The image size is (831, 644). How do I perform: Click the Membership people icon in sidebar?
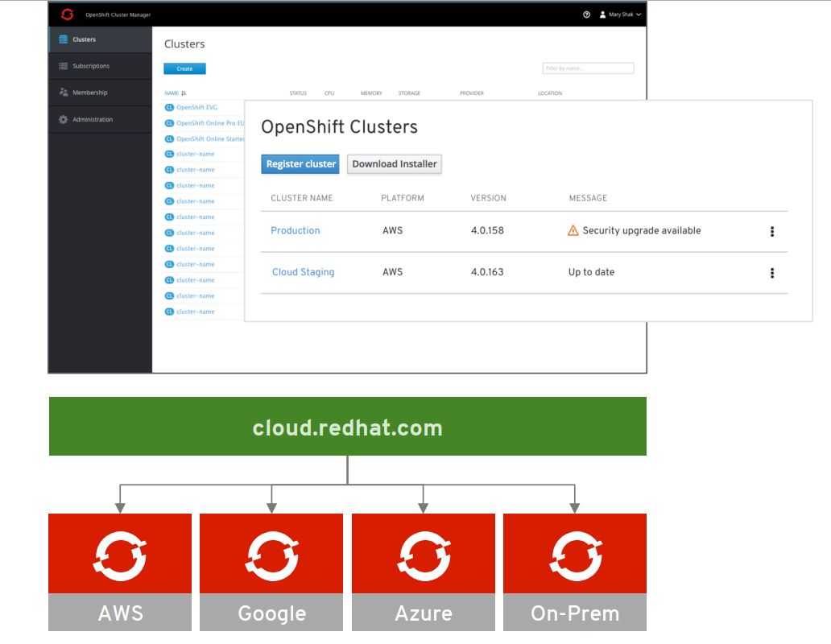click(x=64, y=93)
